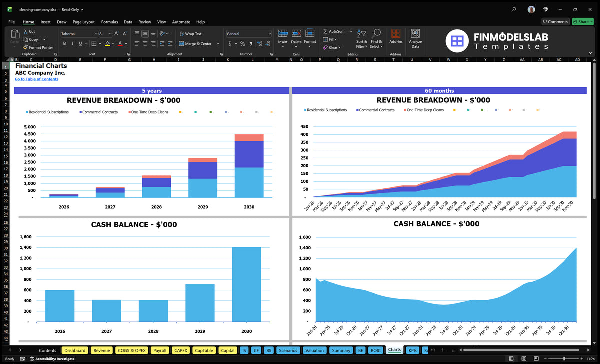Toggle Merge & Center
Viewport: 600px width, 364px height.
pyautogui.click(x=195, y=44)
